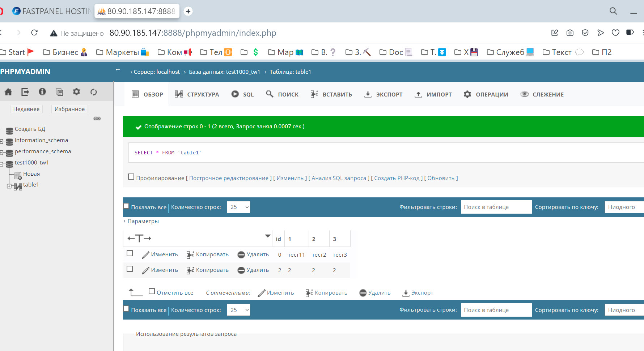Click the logout exit icon in sidebar
The height and width of the screenshot is (351, 644).
point(25,92)
